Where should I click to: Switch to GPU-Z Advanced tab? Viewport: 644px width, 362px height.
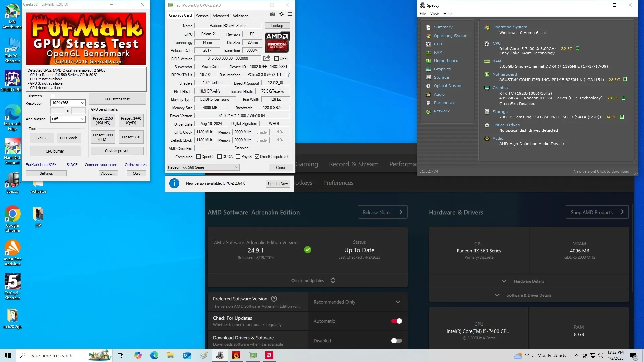pos(220,16)
